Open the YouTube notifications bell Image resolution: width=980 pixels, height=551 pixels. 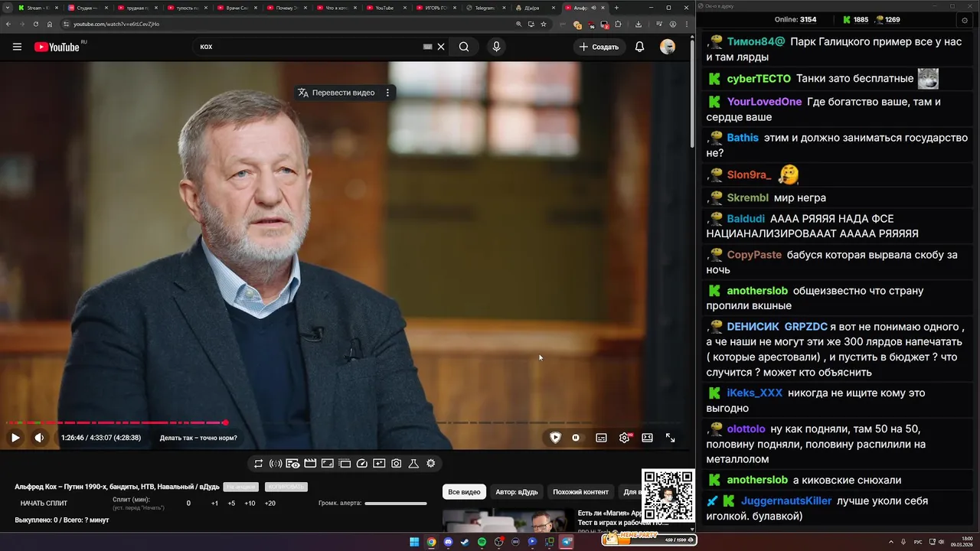point(639,47)
